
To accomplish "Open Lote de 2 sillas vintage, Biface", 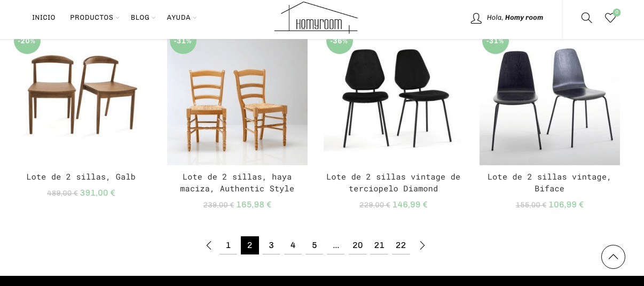I will pos(549,183).
